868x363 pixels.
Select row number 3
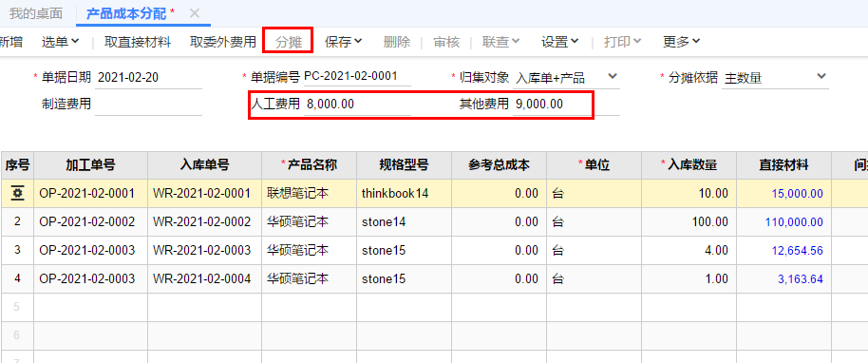(x=18, y=251)
